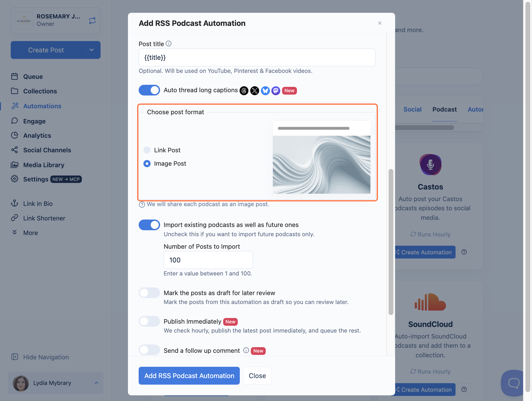Click the Bluesky butterfly icon
Image resolution: width=532 pixels, height=401 pixels.
(x=265, y=90)
